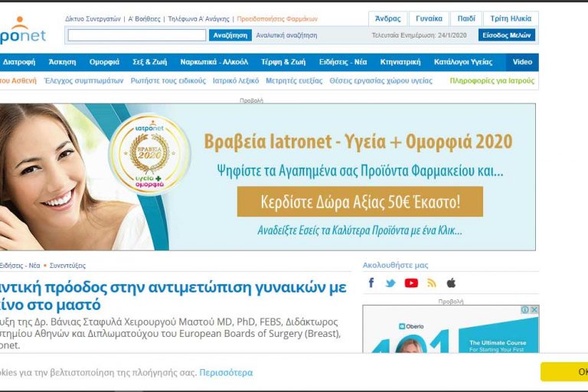Screen dimensions: 588x392
Task: Click the Βραβεία Iatronet 2020 banner
Action: tap(268, 177)
